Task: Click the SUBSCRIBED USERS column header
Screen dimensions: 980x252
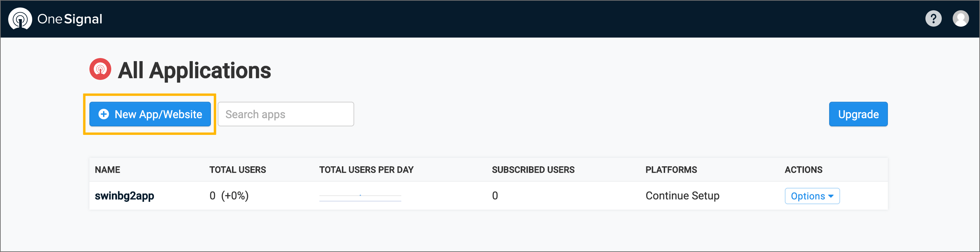Action: click(x=533, y=170)
